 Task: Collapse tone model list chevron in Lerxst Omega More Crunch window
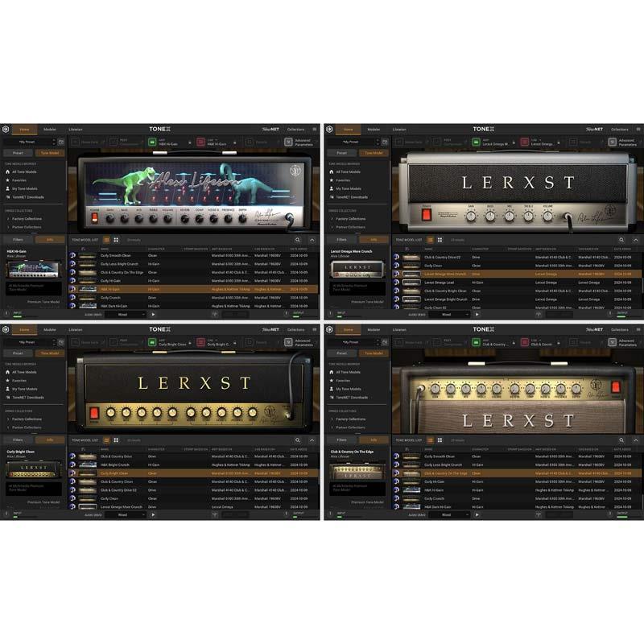[x=636, y=240]
